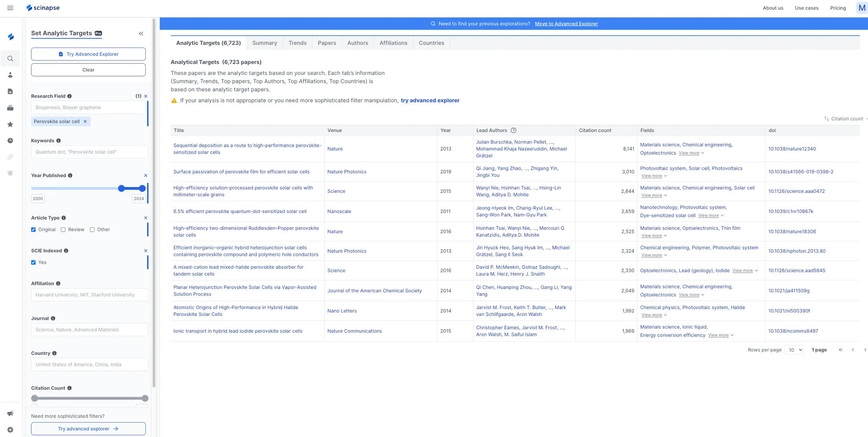The height and width of the screenshot is (437, 868).
Task: Click the Year Published end slider handle
Action: [142, 188]
